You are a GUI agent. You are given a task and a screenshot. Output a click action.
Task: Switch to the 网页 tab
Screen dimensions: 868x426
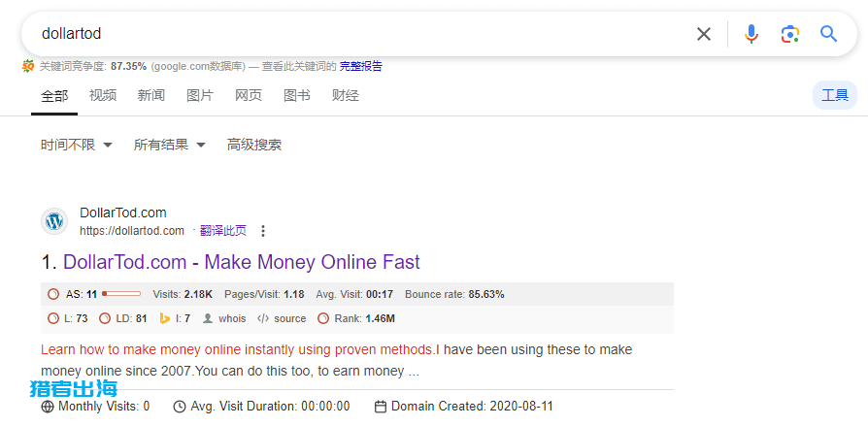pyautogui.click(x=249, y=96)
